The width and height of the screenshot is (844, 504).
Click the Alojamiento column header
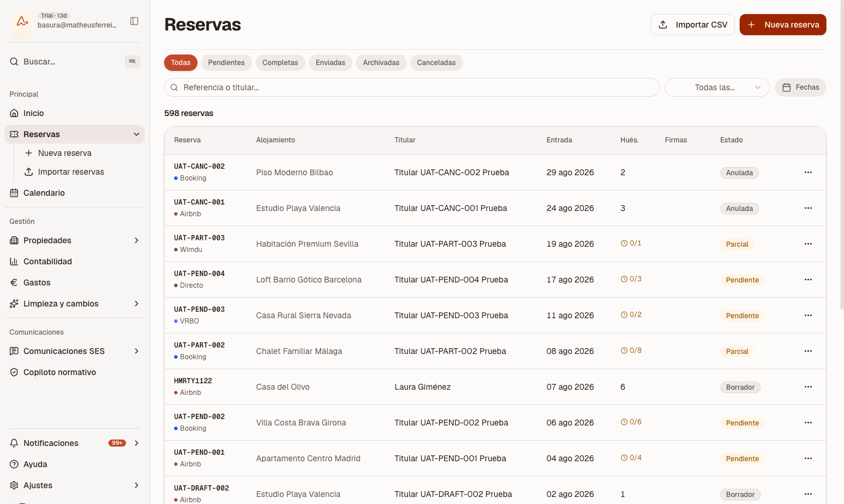(275, 140)
